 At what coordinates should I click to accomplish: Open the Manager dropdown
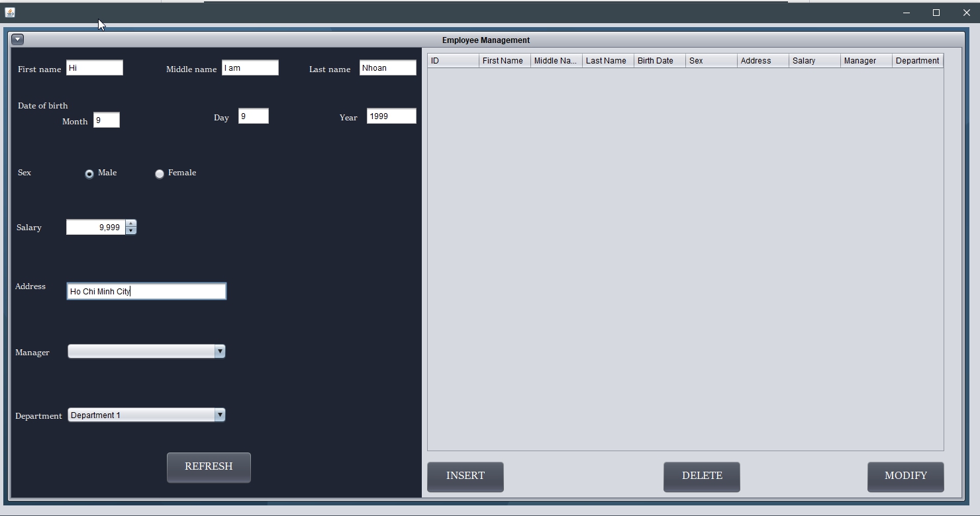click(219, 351)
